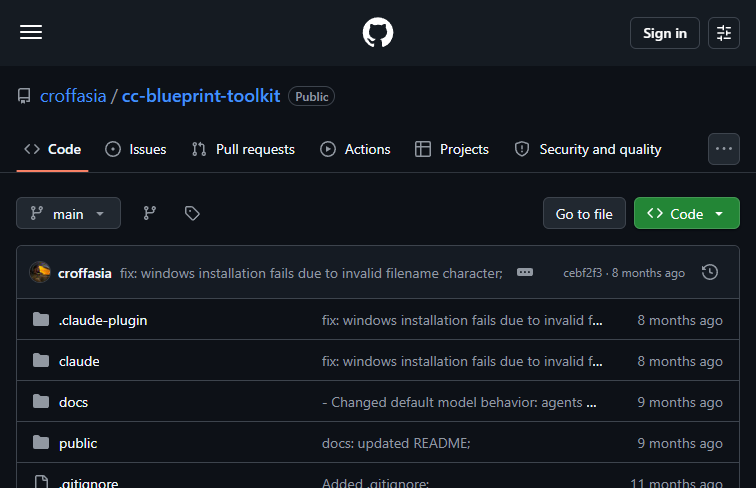Open the public folder
Image resolution: width=756 pixels, height=488 pixels.
click(78, 443)
